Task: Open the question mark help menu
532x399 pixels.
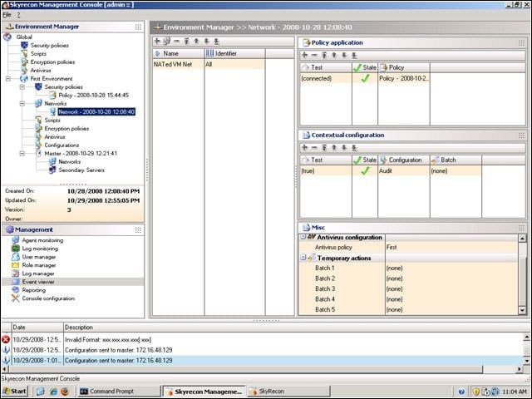Action: pos(18,15)
